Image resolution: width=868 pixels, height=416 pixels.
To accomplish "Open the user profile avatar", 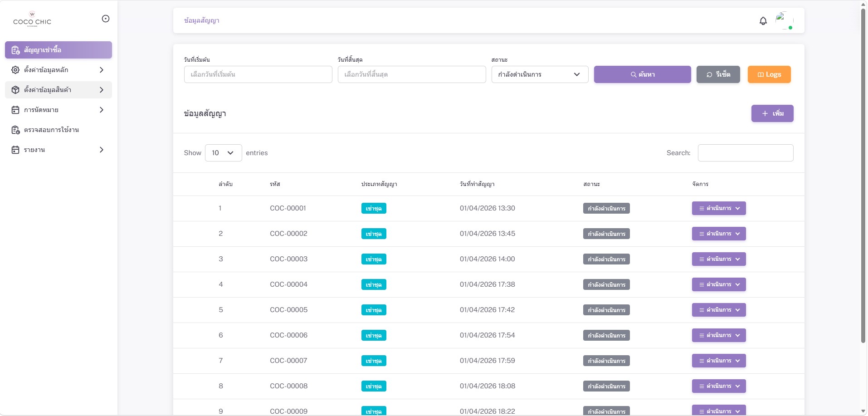I will (784, 20).
